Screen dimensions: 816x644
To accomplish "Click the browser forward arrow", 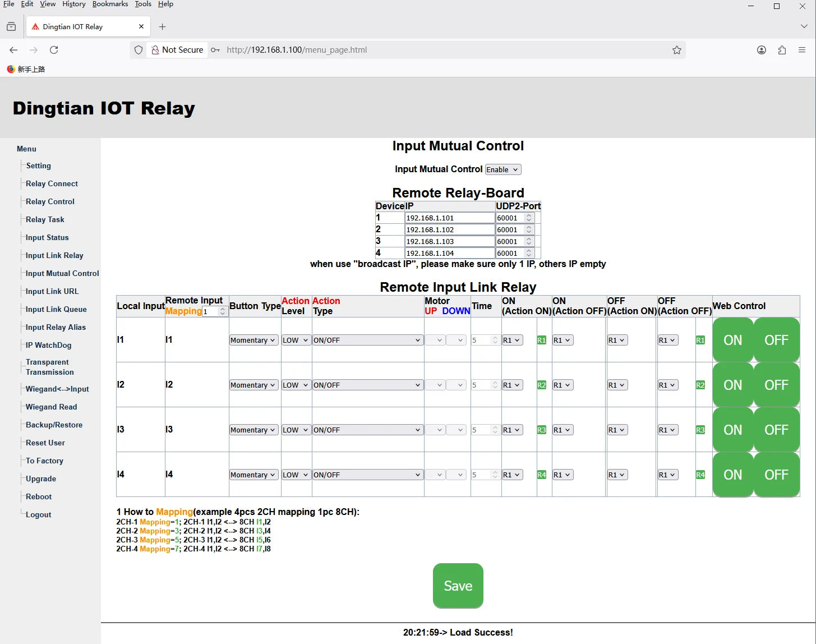I will coord(34,50).
